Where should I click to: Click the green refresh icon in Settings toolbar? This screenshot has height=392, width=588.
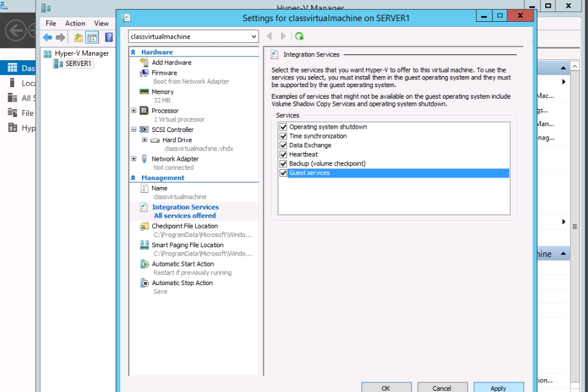(x=299, y=37)
